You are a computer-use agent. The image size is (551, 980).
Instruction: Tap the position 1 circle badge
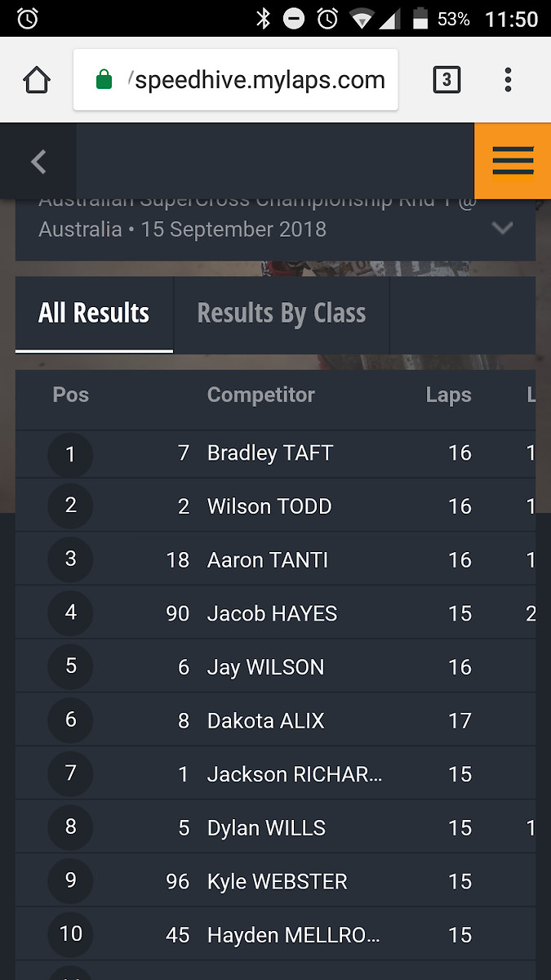pos(70,454)
